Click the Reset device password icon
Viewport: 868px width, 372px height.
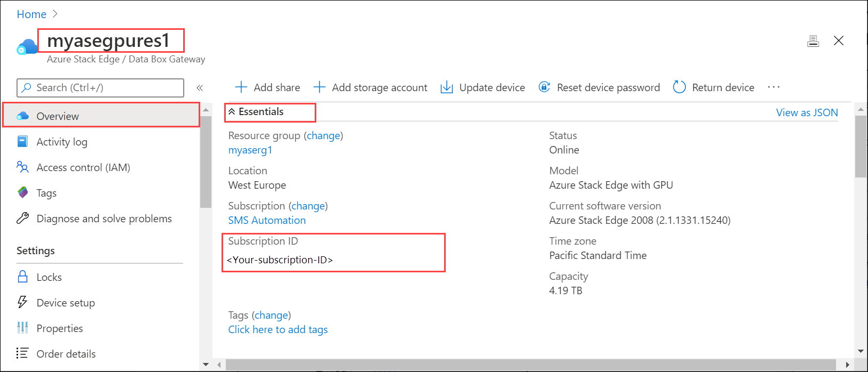(544, 87)
